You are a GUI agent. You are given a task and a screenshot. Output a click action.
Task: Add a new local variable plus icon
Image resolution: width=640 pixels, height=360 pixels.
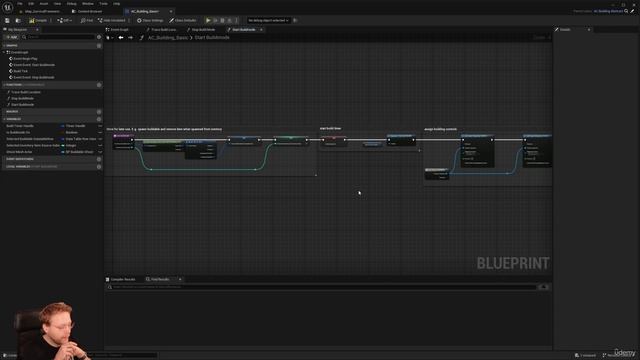pyautogui.click(x=99, y=167)
